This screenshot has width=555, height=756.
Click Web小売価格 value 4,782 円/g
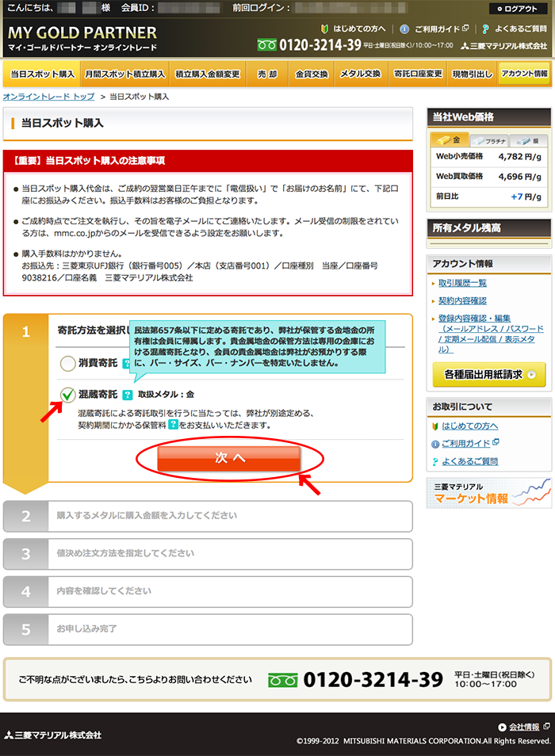(520, 157)
